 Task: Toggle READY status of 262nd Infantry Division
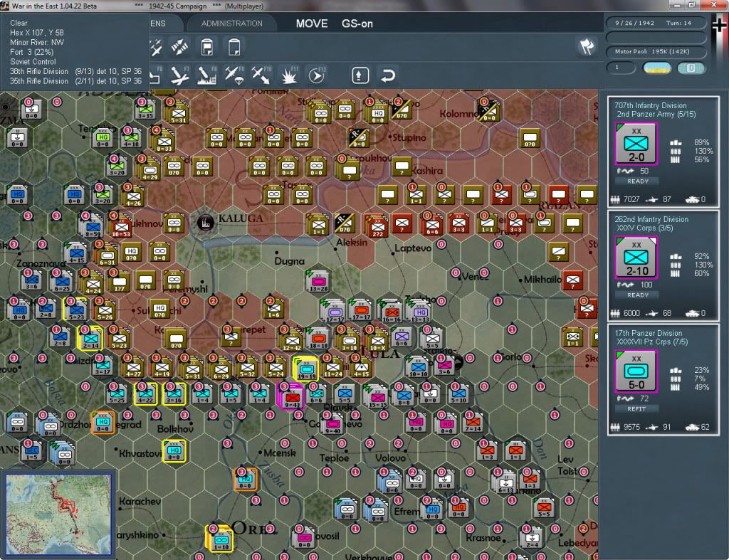[x=637, y=295]
